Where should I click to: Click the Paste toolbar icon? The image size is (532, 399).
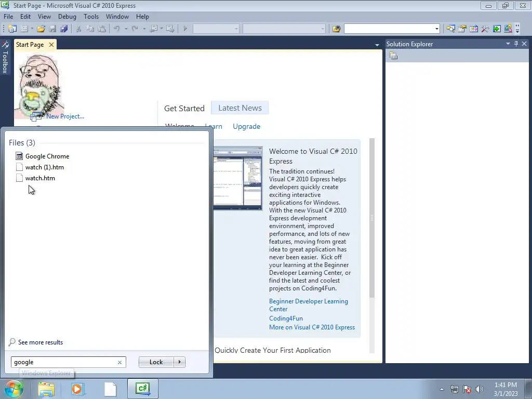click(101, 29)
